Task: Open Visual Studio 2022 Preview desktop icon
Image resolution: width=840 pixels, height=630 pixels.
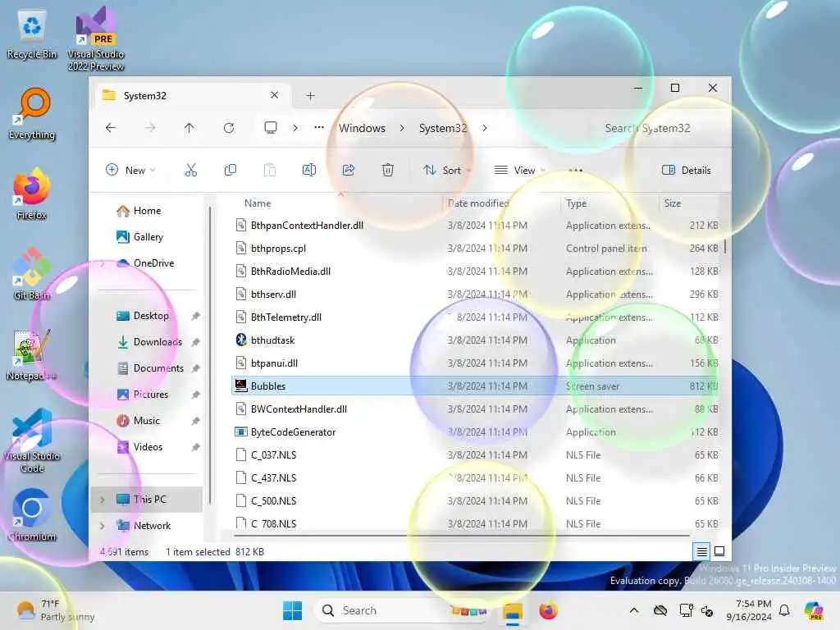Action: click(96, 39)
